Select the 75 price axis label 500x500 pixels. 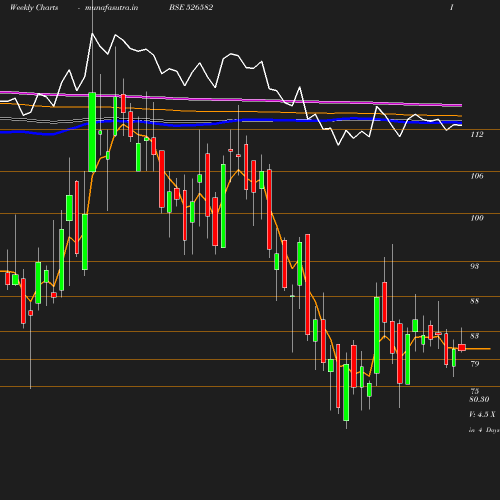click(475, 391)
